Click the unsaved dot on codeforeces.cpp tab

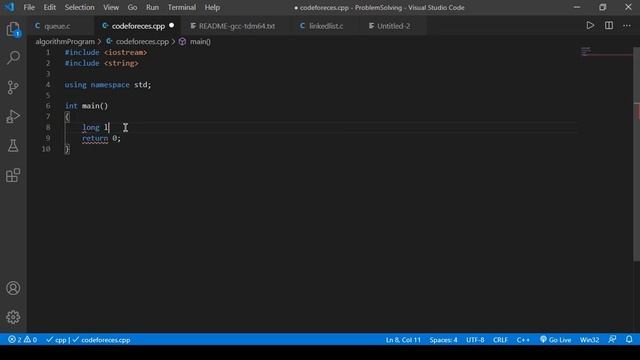point(172,26)
